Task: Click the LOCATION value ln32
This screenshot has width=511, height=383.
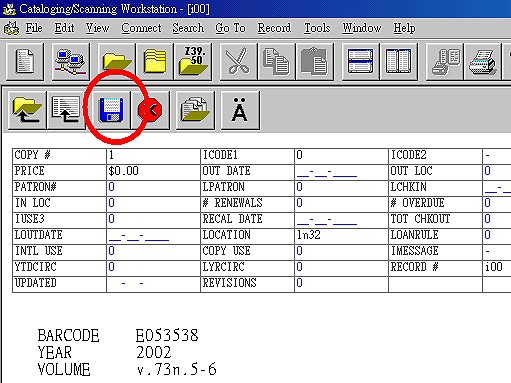Action: [x=341, y=236]
